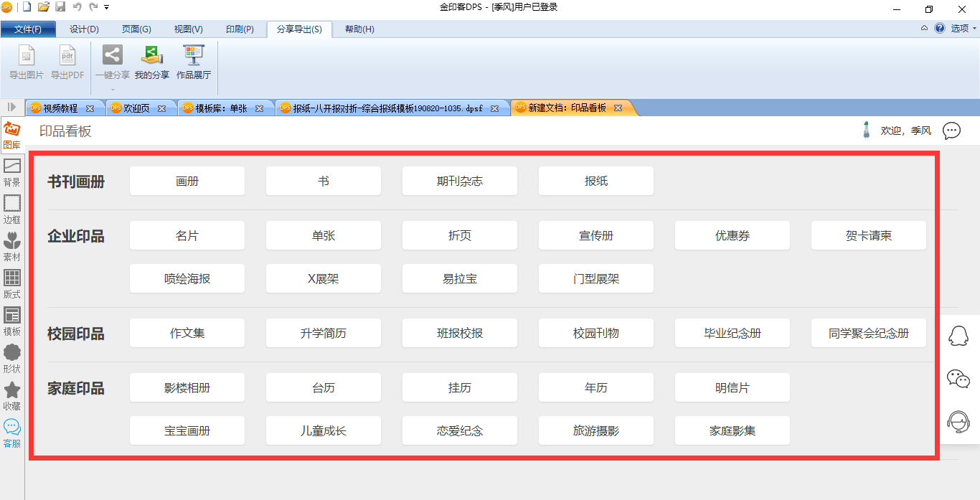Open the blue help question mark icon
Image resolution: width=980 pixels, height=500 pixels.
tap(940, 29)
